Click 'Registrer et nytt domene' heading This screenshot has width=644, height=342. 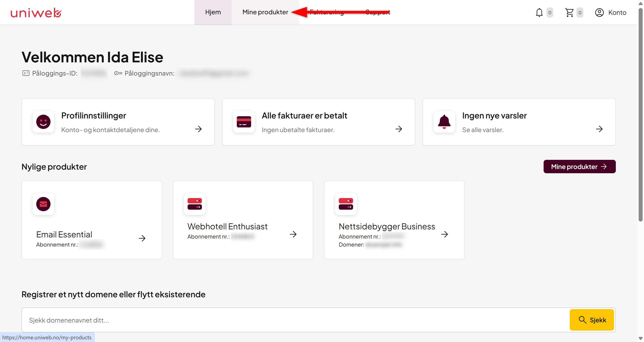point(113,294)
